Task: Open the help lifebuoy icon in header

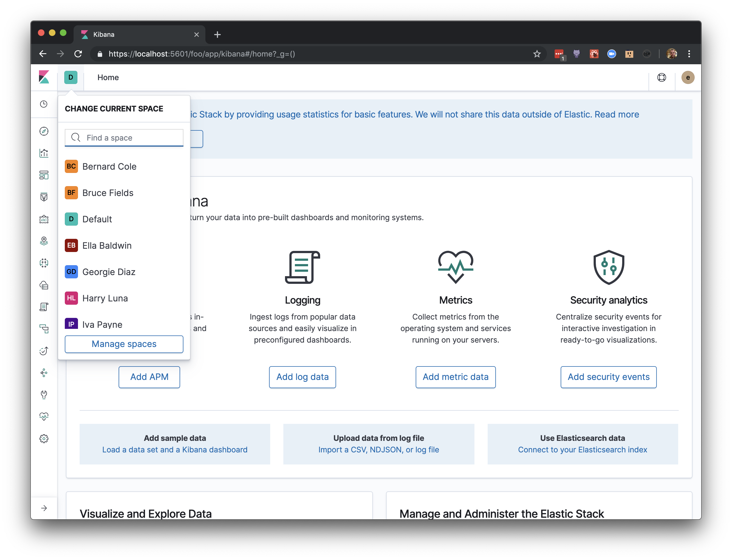Action: [x=662, y=77]
